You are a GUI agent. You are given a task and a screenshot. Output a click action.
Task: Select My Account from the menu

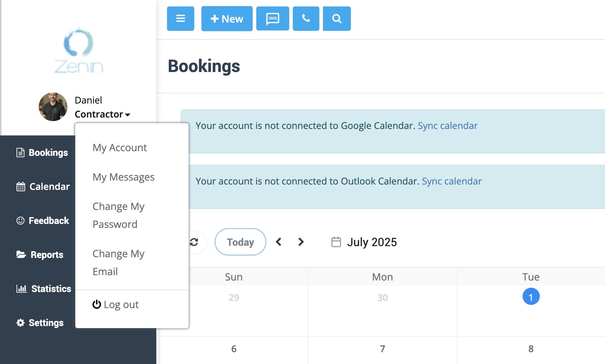point(119,147)
